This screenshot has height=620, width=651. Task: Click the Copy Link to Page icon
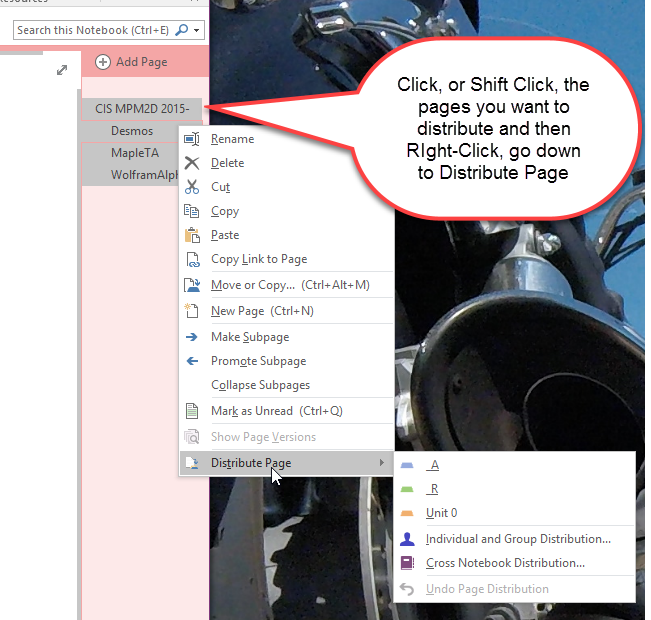click(193, 260)
